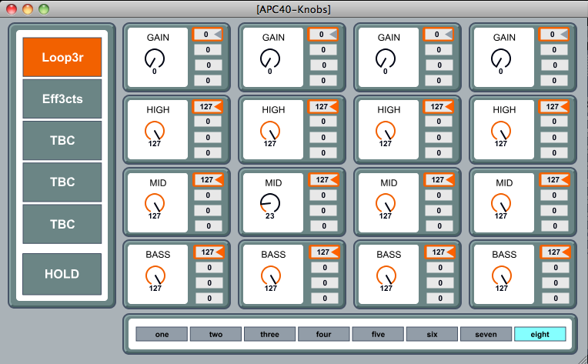Click orange 127 box of second-column BASS

point(325,252)
